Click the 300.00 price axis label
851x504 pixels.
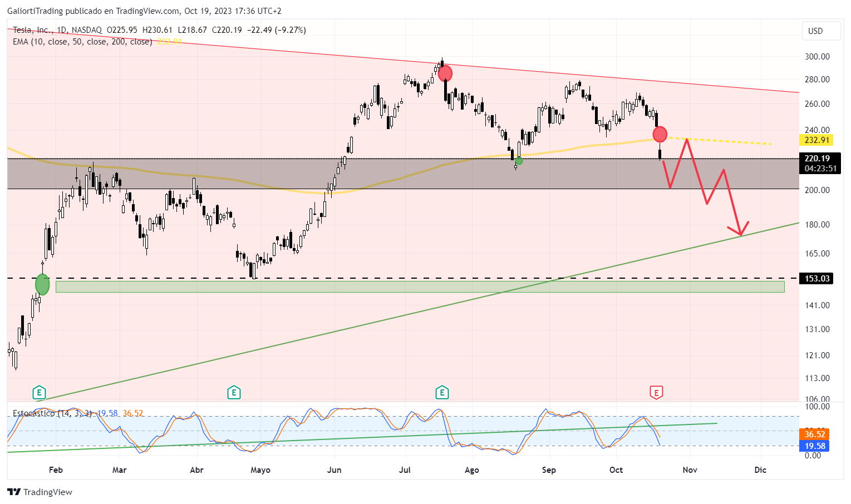click(x=817, y=57)
